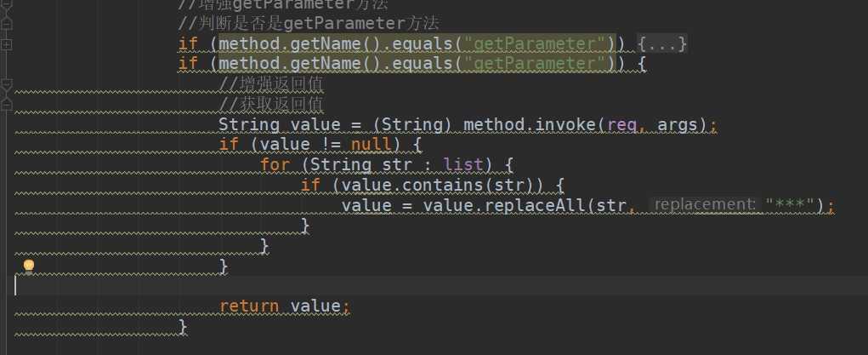The image size is (868, 355).
Task: Toggle the gutter fold marker beside //获取返回值
Action: [x=7, y=104]
